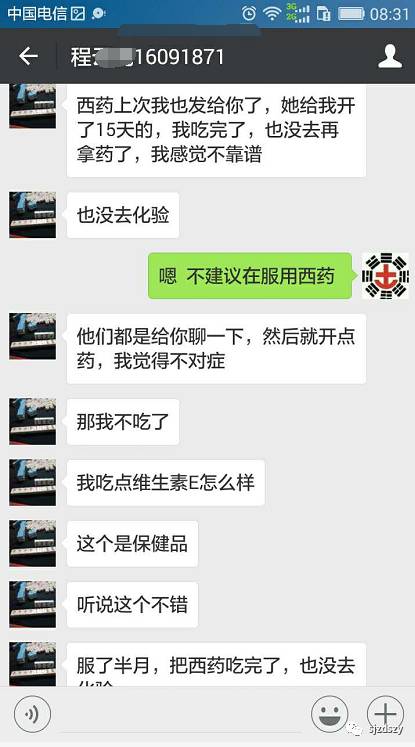Image resolution: width=415 pixels, height=747 pixels.
Task: Tap the back arrow in chat header
Action: point(28,56)
